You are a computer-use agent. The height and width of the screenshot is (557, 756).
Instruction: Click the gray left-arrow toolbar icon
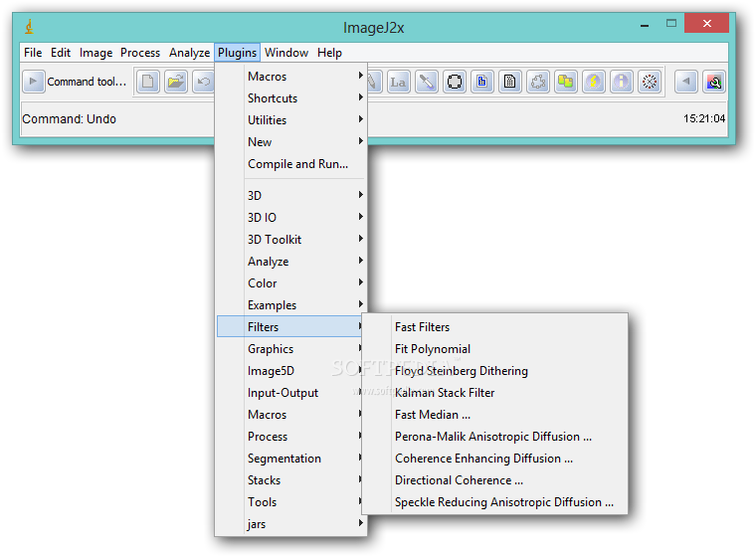pyautogui.click(x=686, y=82)
